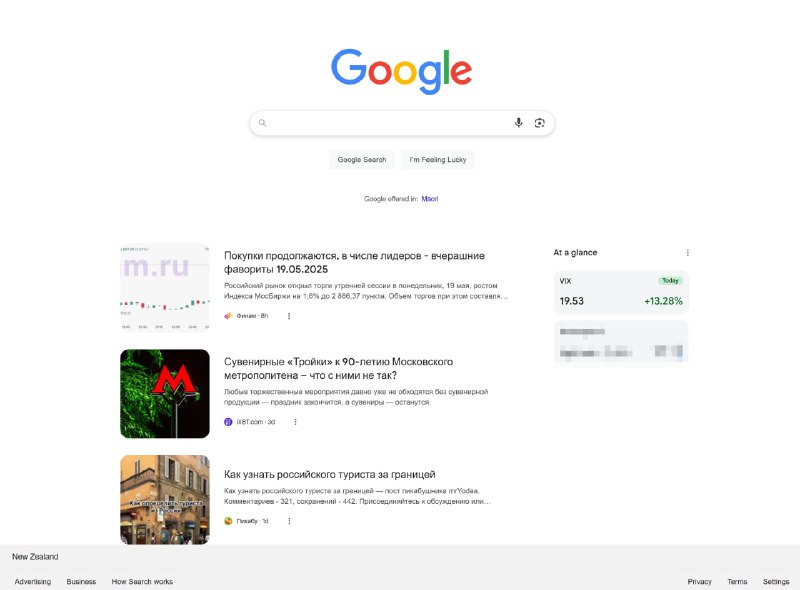Open Google Lens image search icon

coord(540,122)
